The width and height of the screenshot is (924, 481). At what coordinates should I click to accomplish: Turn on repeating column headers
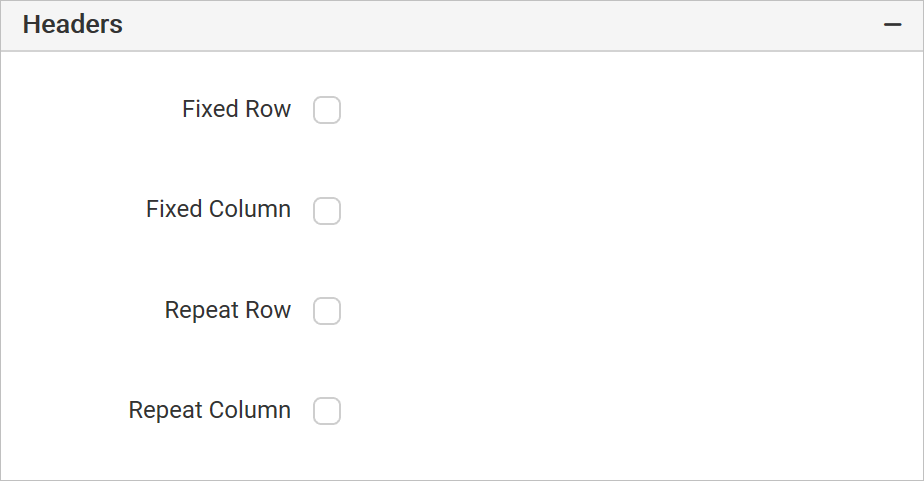point(327,411)
